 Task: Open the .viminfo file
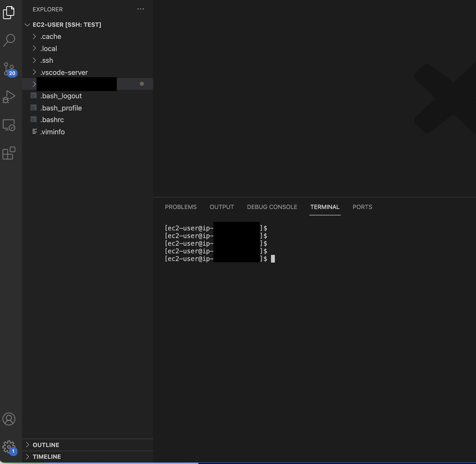(88, 132)
